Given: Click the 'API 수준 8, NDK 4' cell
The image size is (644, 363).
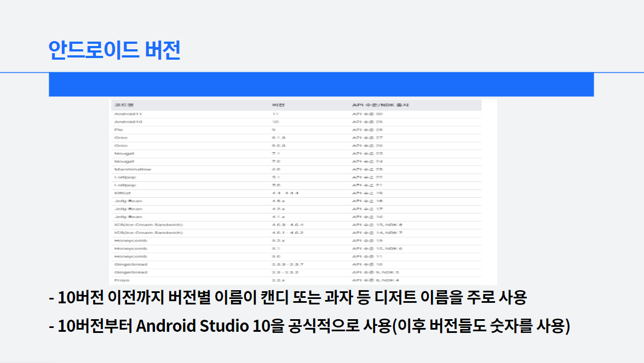Looking at the screenshot, I should tap(375, 280).
